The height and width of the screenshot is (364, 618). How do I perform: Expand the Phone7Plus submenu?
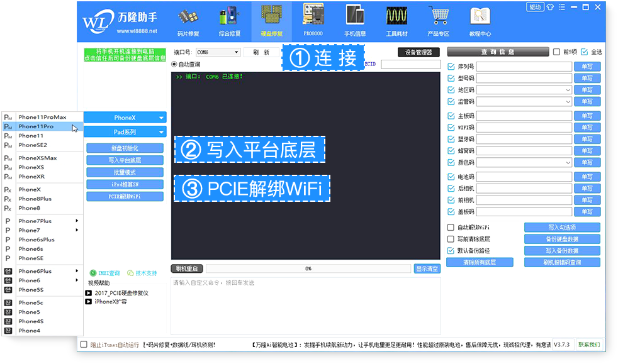(x=77, y=221)
